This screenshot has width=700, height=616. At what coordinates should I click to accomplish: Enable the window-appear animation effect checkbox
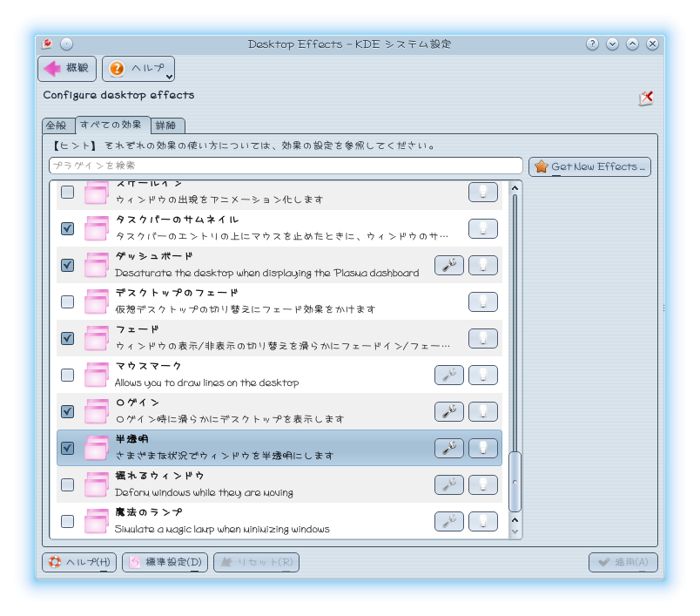67,192
